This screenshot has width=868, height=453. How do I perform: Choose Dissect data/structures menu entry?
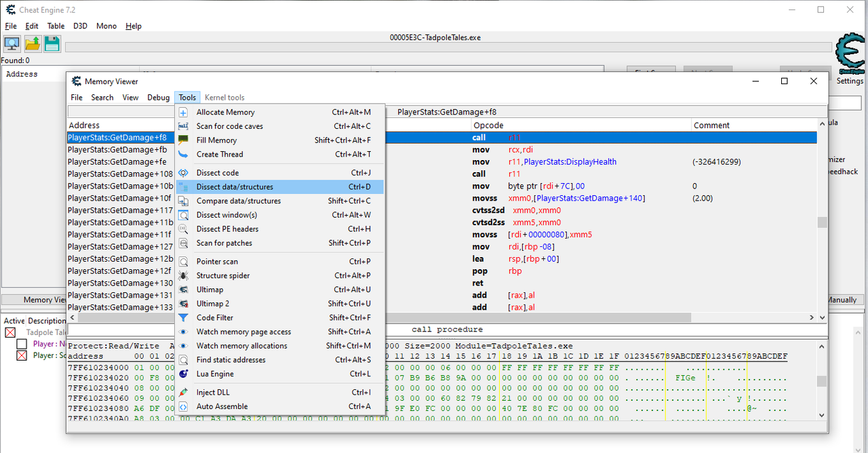point(280,187)
